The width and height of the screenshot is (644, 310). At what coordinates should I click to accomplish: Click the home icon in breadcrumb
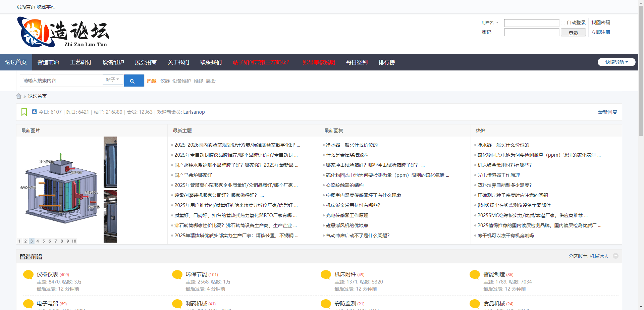click(19, 96)
